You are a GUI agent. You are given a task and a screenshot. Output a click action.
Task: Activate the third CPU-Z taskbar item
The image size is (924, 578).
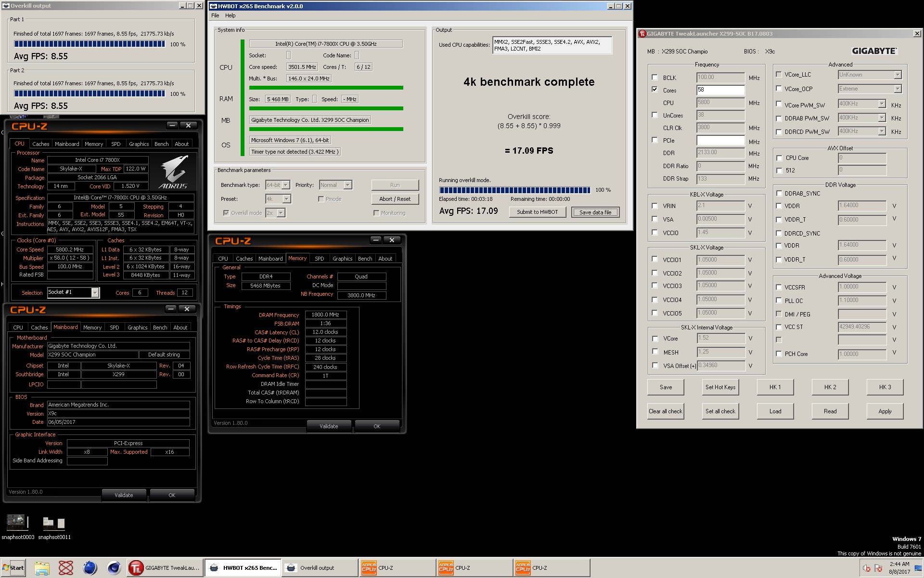[x=552, y=568]
